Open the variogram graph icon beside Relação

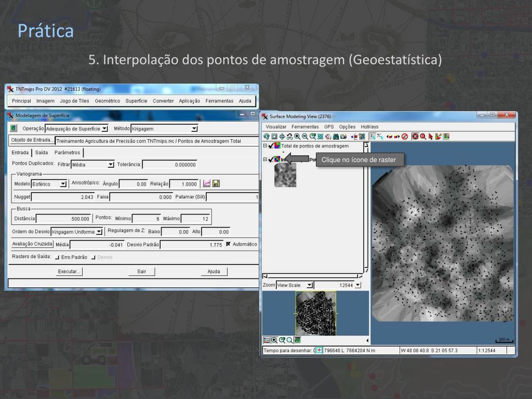[206, 183]
